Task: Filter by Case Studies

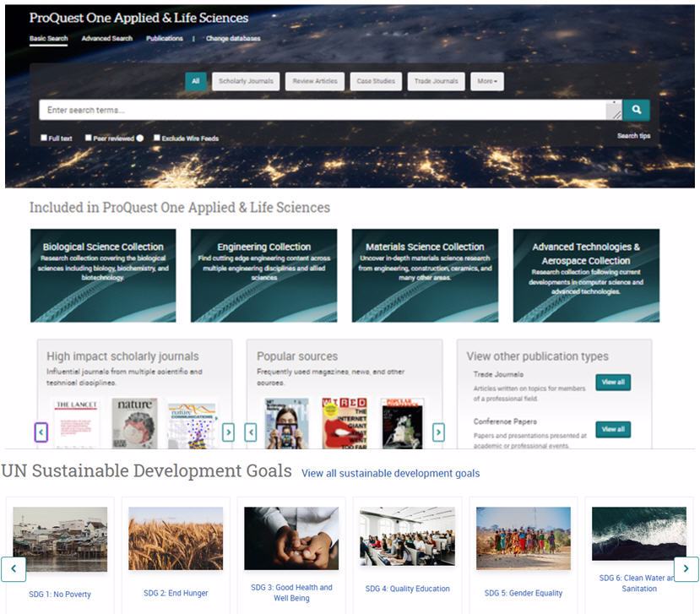Action: pyautogui.click(x=376, y=81)
